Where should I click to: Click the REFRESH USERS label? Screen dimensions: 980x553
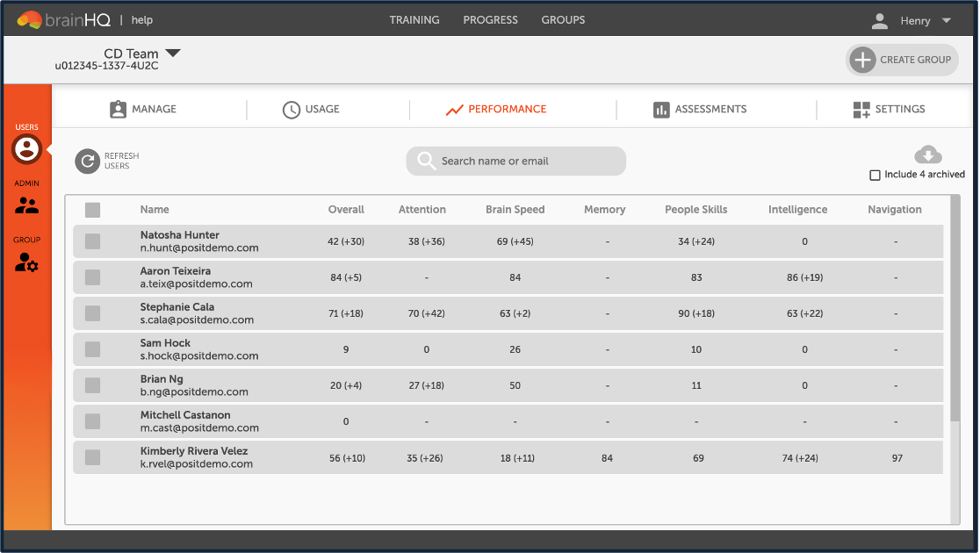tap(122, 162)
